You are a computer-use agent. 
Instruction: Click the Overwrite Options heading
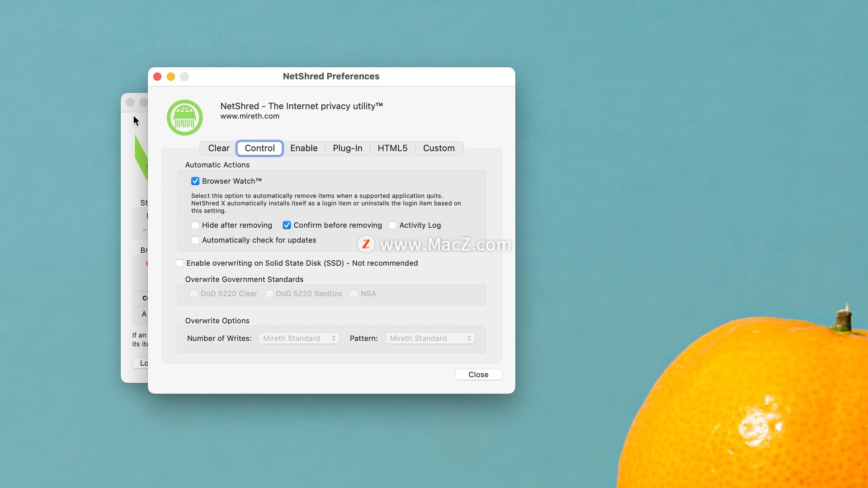click(217, 320)
